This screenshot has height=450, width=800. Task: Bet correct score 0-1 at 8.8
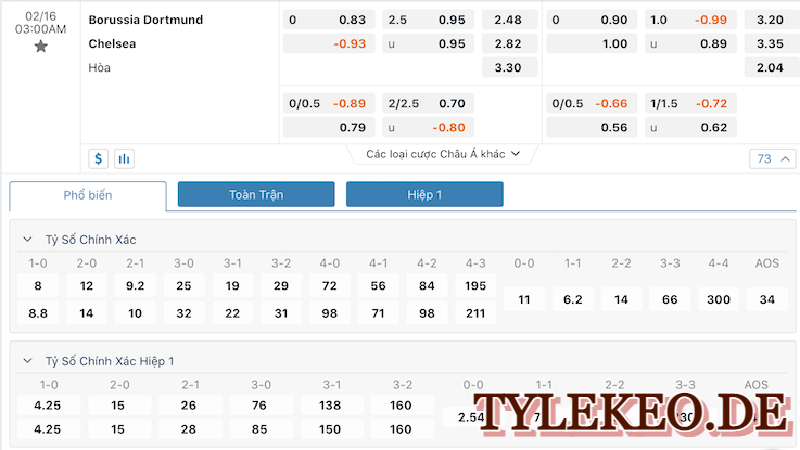38,313
